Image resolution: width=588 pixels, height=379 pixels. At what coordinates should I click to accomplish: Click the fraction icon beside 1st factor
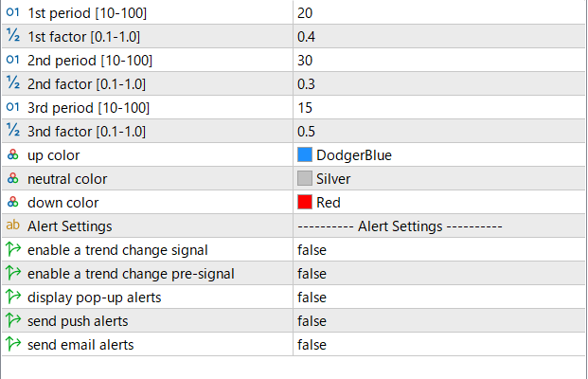click(x=13, y=36)
